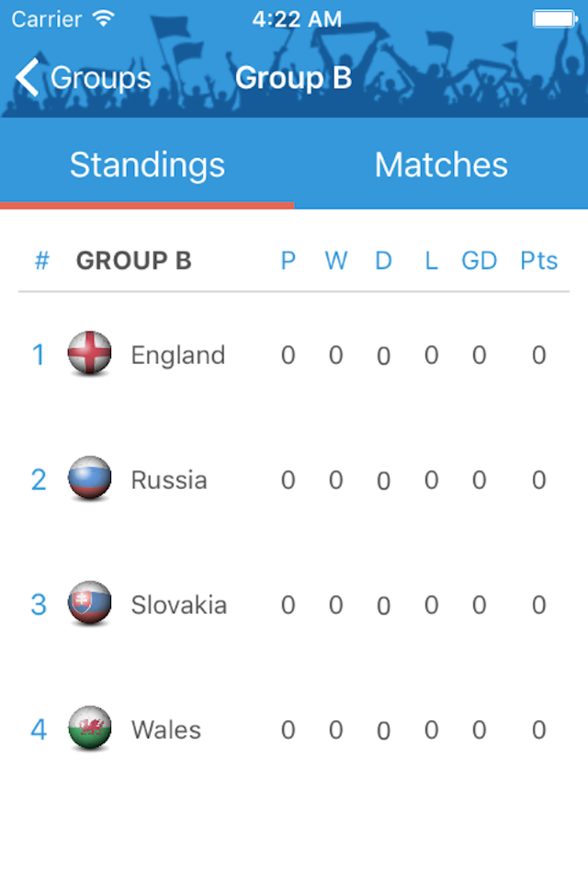This screenshot has height=882, width=588.
Task: Tap the rank number 1
Action: 39,355
